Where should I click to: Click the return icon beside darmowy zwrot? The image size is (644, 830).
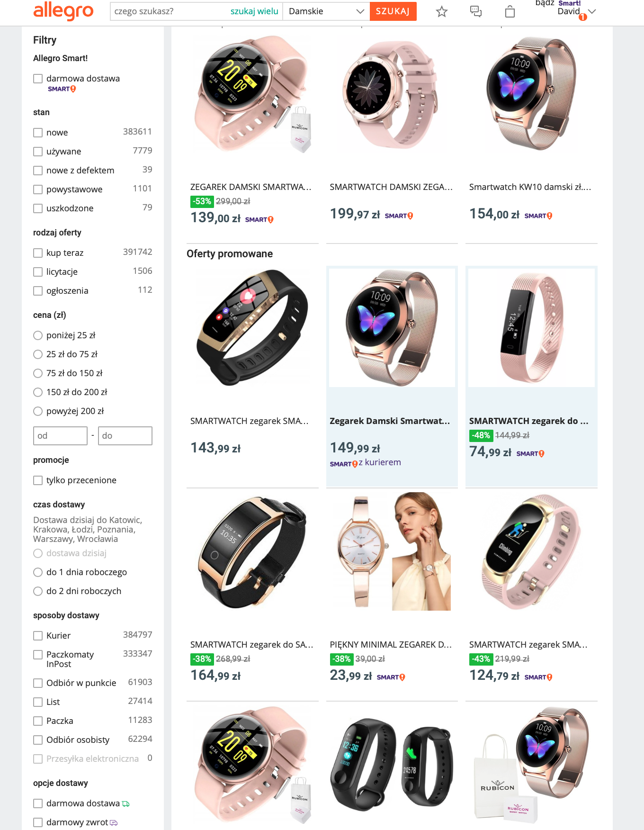114,823
